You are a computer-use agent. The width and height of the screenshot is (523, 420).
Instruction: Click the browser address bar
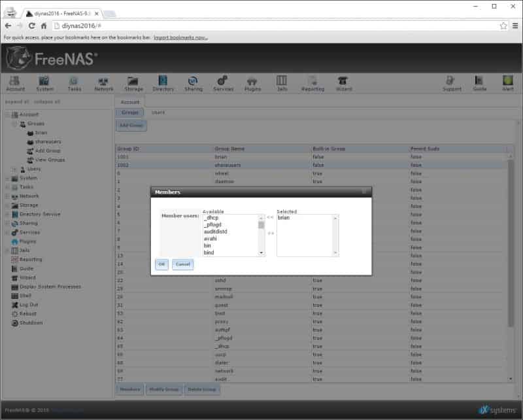[277, 26]
